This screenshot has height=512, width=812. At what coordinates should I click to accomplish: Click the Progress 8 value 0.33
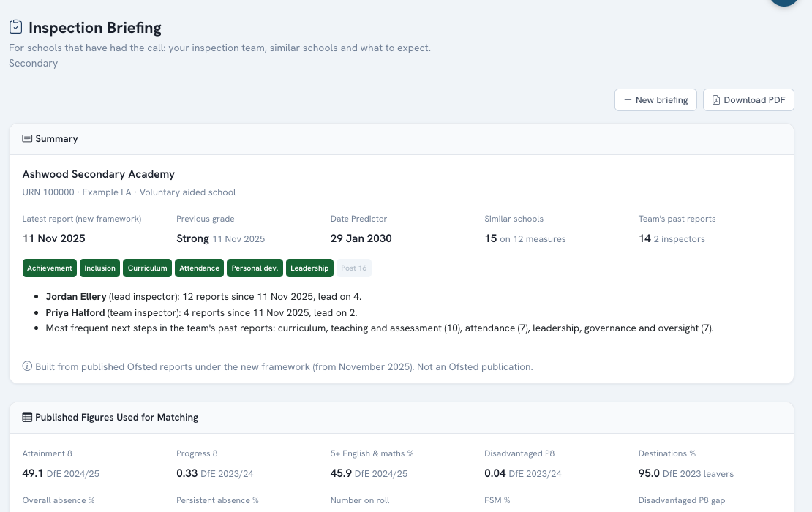coord(187,473)
